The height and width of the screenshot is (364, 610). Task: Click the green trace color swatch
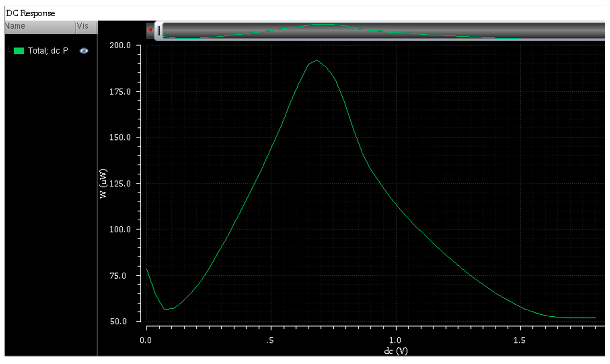pos(19,51)
